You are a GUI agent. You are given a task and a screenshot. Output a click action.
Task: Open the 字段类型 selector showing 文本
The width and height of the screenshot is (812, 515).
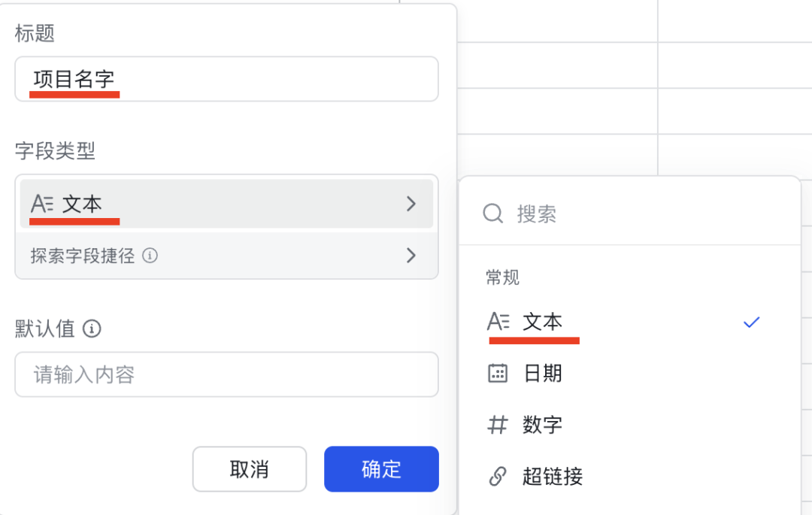[227, 204]
